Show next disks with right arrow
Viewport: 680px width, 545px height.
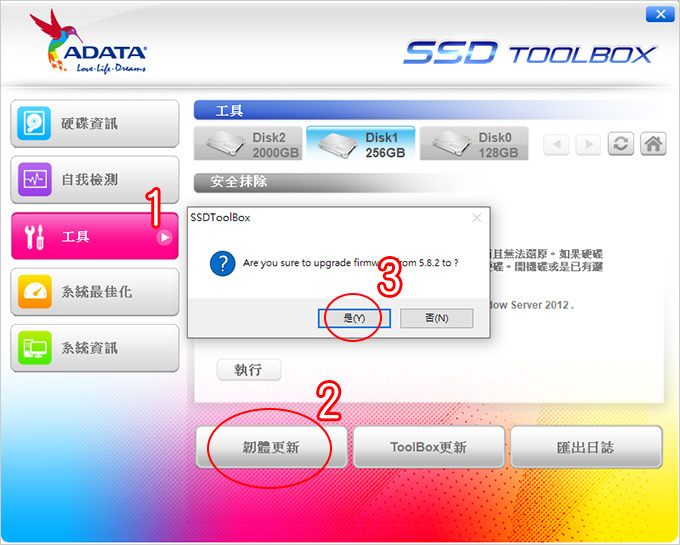pyautogui.click(x=588, y=144)
